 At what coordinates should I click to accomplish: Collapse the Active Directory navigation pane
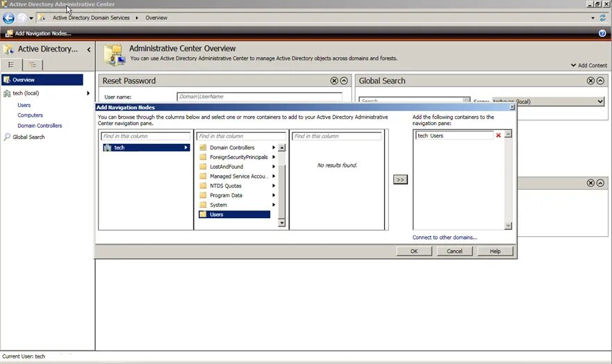tap(89, 49)
